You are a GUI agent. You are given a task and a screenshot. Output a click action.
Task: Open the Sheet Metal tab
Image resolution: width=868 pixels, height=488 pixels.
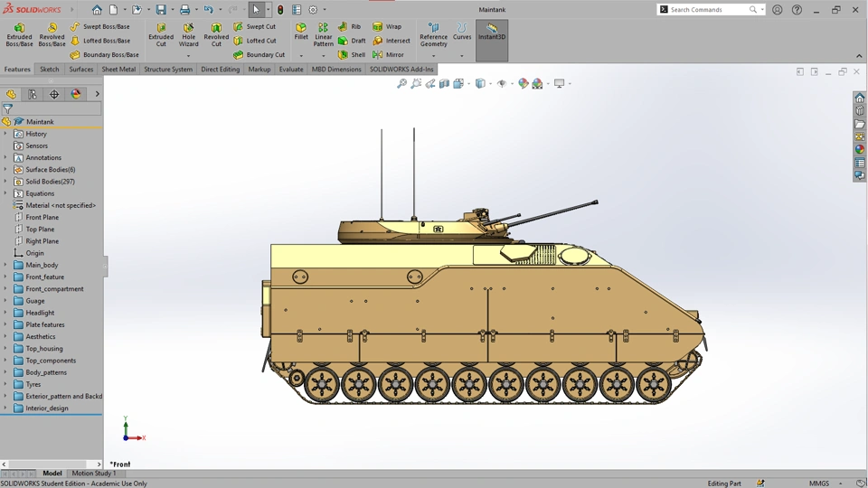(118, 70)
